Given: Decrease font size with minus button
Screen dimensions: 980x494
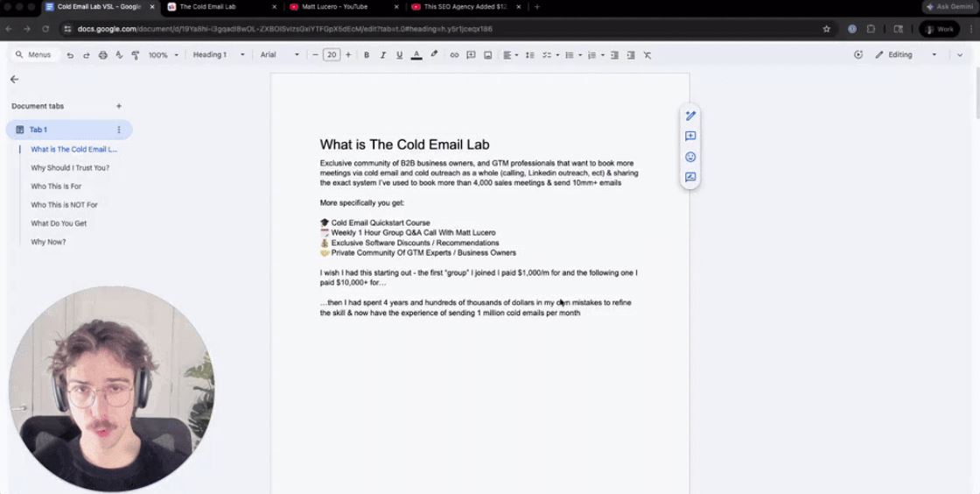Looking at the screenshot, I should [x=315, y=55].
